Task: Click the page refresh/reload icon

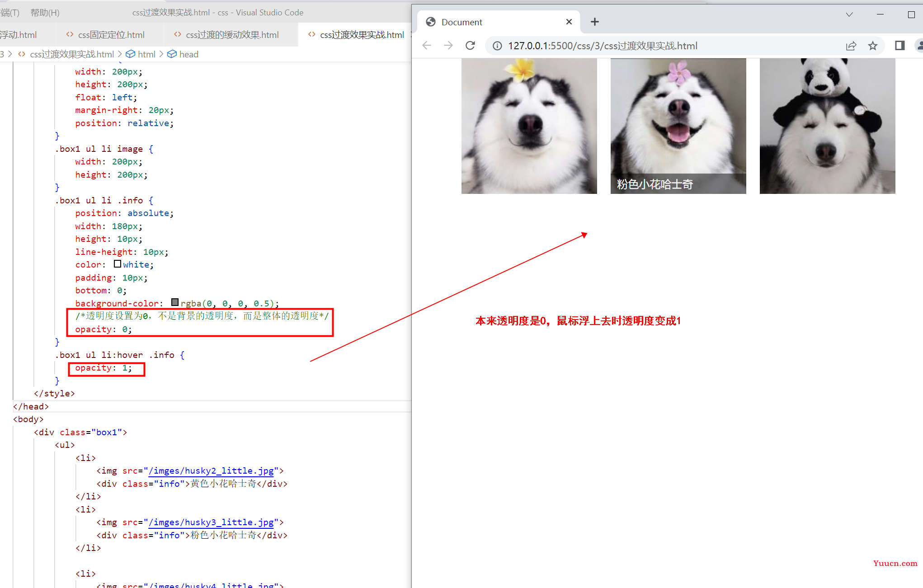Action: coord(471,46)
